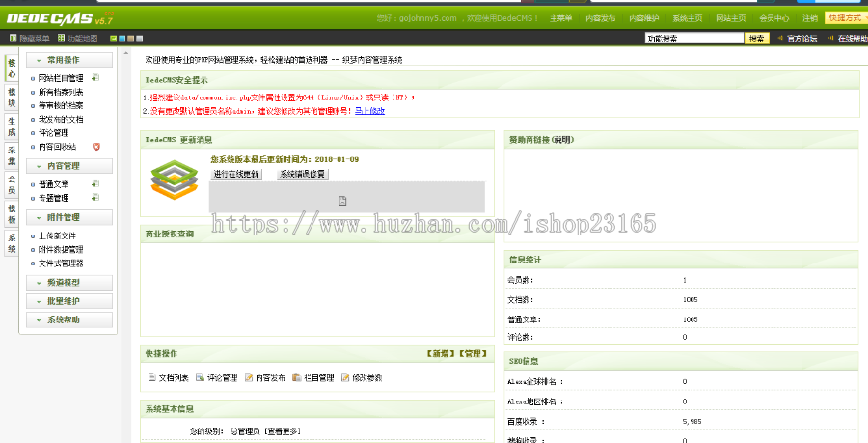The height and width of the screenshot is (443, 868).
Task: Open 上传新文件 in sidebar
Action: (x=58, y=235)
